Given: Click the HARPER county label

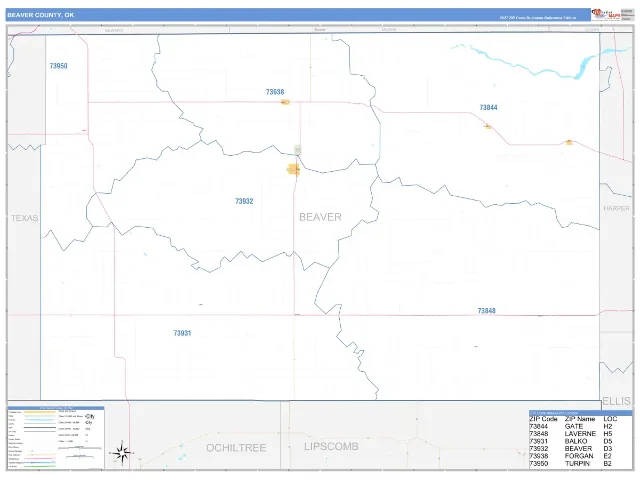Looking at the screenshot, I should tap(616, 208).
